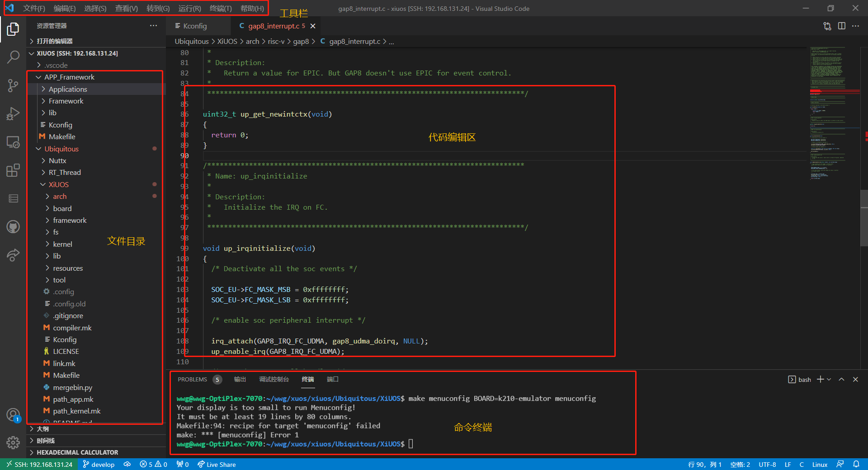The width and height of the screenshot is (868, 470).
Task: Open the 编辑(E) menu
Action: click(65, 9)
